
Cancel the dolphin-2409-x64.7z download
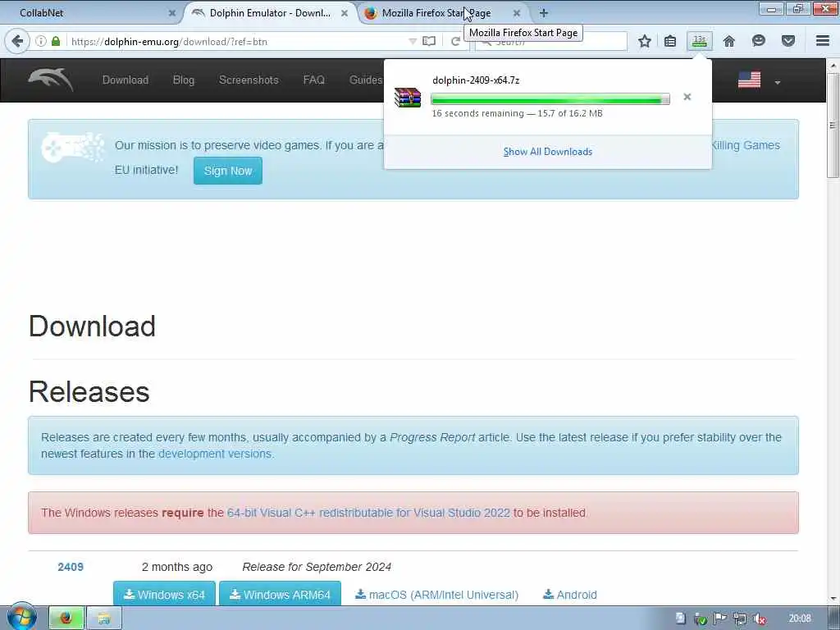687,97
